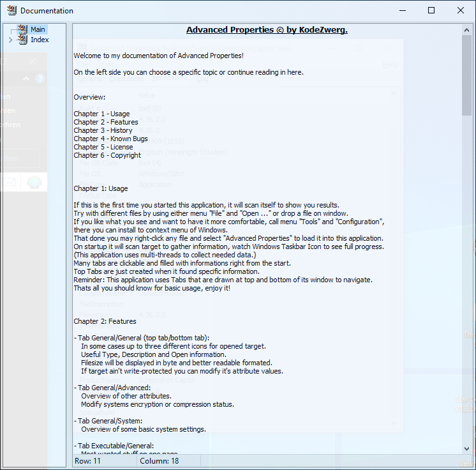Click the 'Chapter 1 - Usage' overview line
This screenshot has height=470, width=476.
[x=101, y=114]
